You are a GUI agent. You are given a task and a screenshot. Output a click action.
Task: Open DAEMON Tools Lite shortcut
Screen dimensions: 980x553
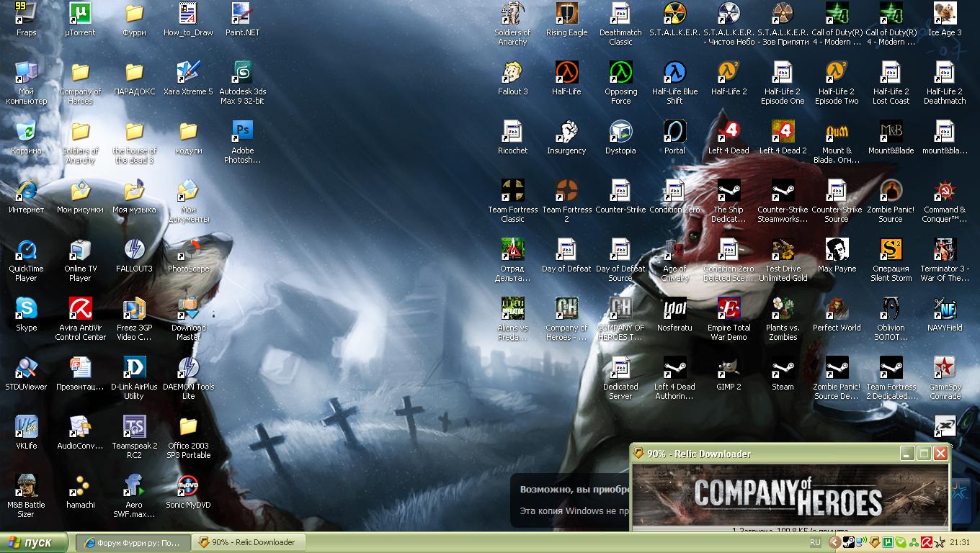(188, 368)
